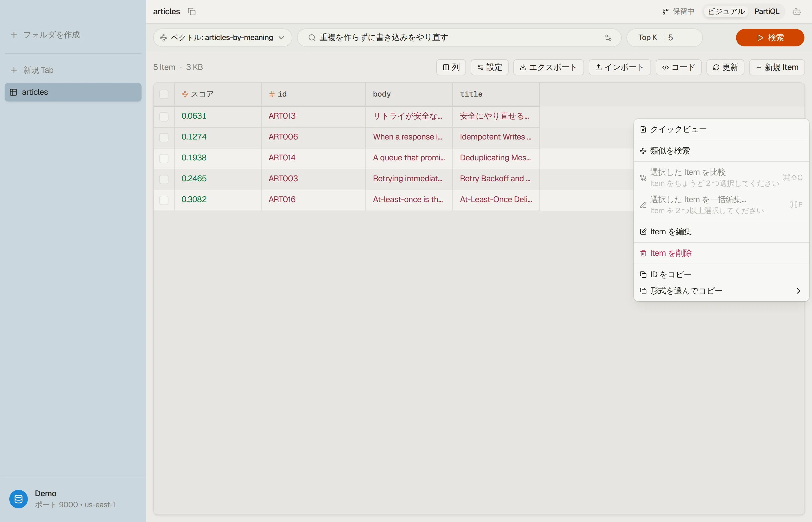Open the search filter options icon
812x522 pixels.
click(x=608, y=38)
